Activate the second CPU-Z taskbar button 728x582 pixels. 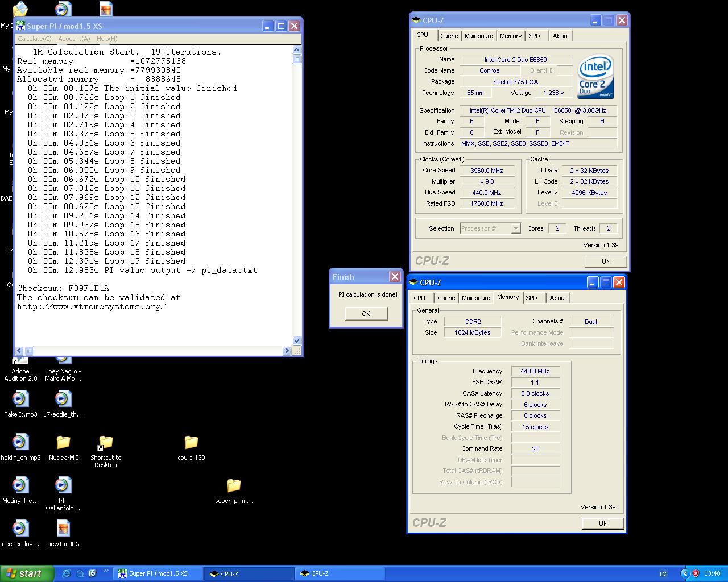point(340,573)
